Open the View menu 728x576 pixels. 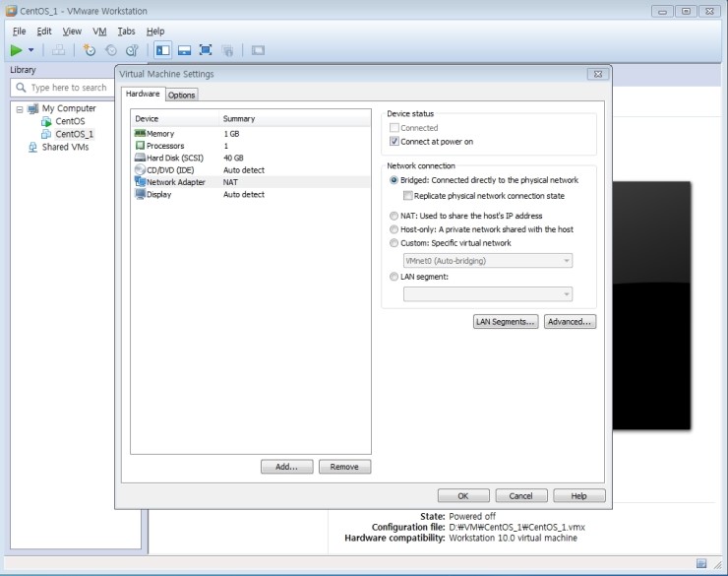pos(72,32)
